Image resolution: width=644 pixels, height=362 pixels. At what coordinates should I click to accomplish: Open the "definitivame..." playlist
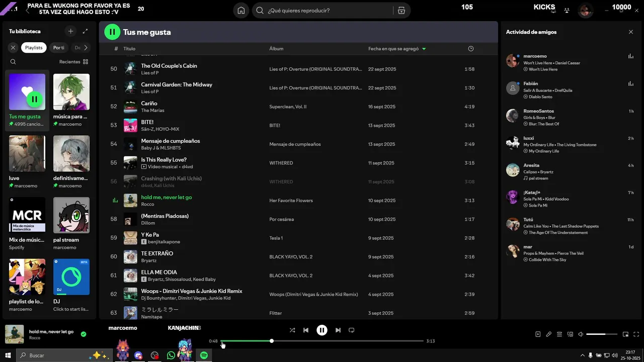(71, 153)
